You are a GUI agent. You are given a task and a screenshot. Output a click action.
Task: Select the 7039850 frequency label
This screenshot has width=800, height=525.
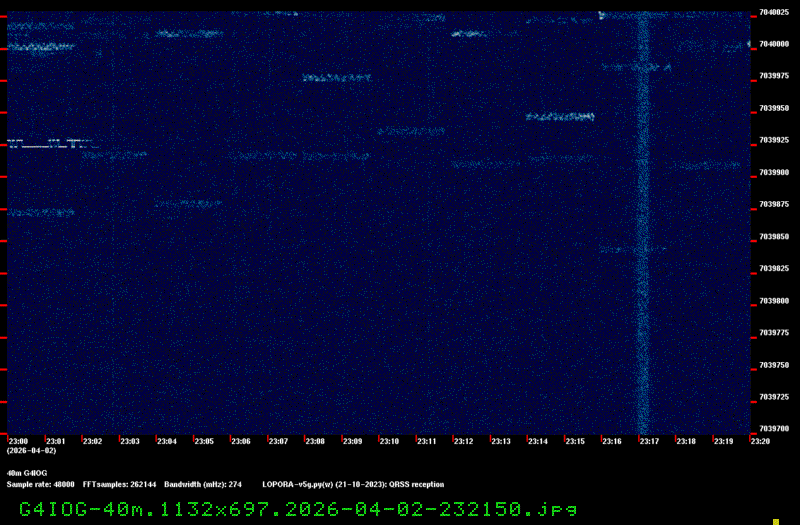(x=774, y=237)
